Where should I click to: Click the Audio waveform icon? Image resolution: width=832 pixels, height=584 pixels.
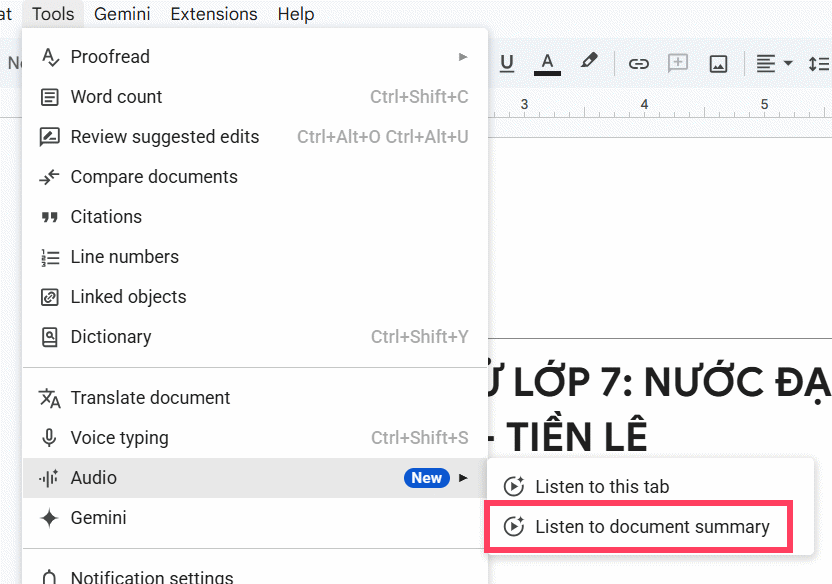tap(49, 478)
